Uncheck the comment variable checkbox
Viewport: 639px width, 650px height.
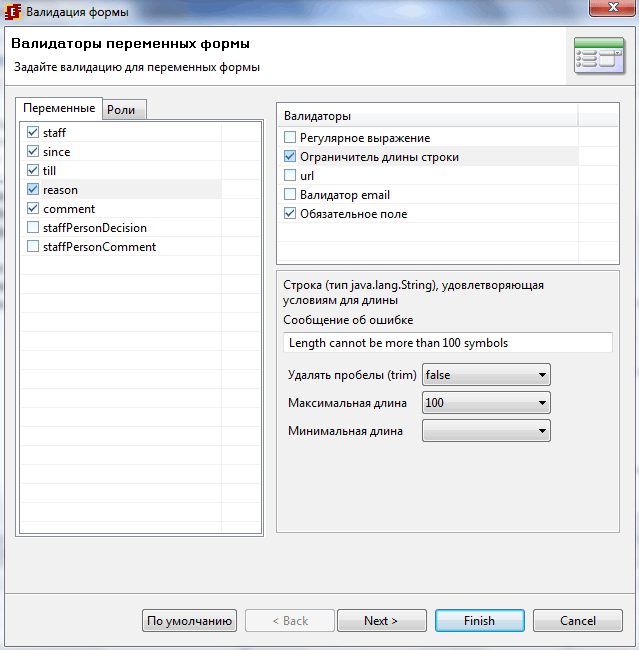point(33,209)
